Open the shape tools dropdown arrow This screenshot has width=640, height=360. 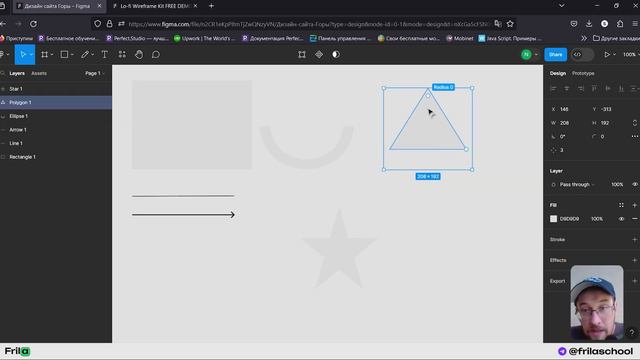click(72, 55)
